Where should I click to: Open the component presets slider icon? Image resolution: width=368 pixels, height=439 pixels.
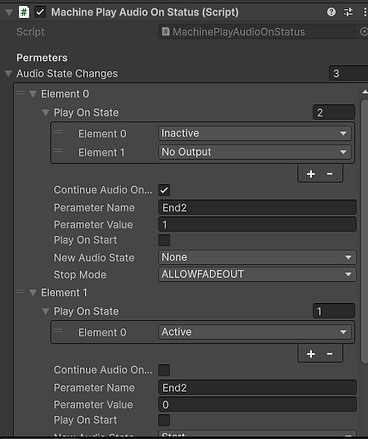coord(348,12)
